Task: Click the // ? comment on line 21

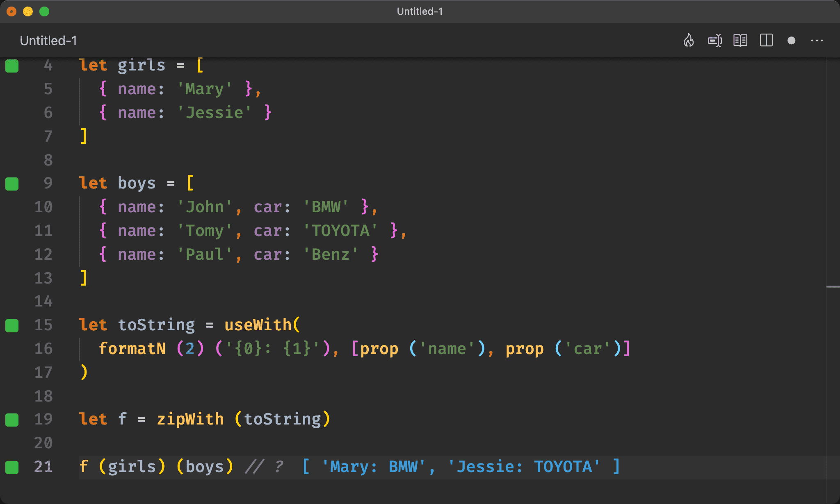Action: tap(264, 467)
